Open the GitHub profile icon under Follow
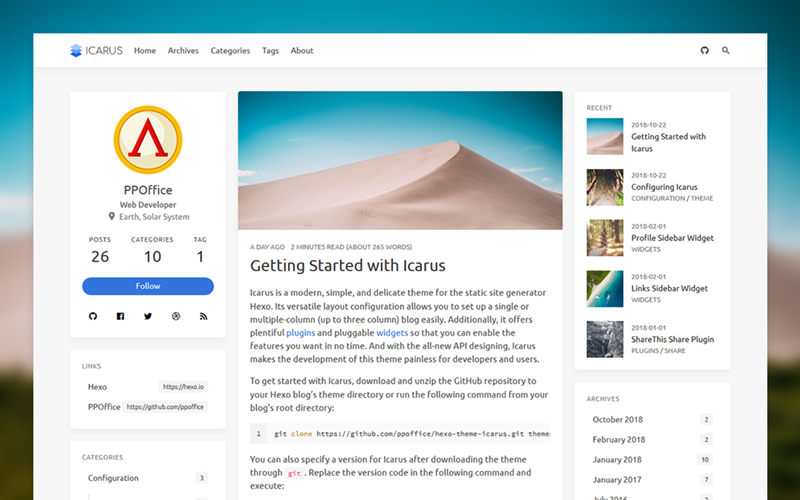Viewport: 800px width, 500px height. [x=93, y=316]
